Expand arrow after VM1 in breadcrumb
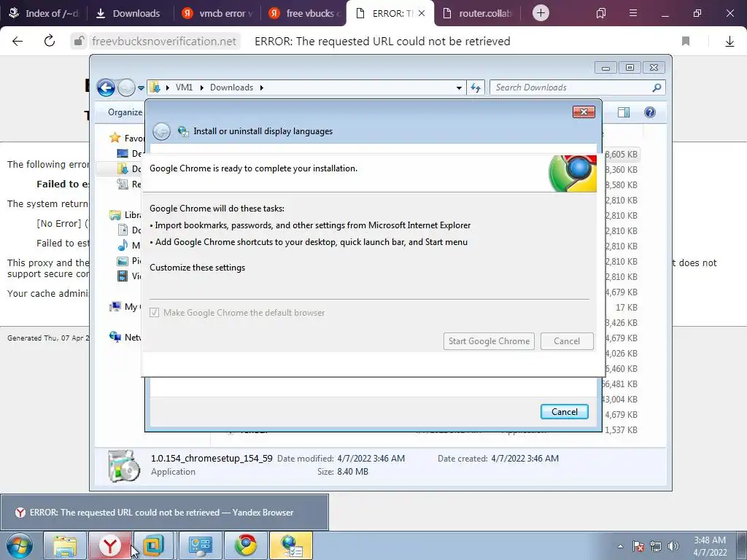This screenshot has height=560, width=747. click(x=202, y=87)
